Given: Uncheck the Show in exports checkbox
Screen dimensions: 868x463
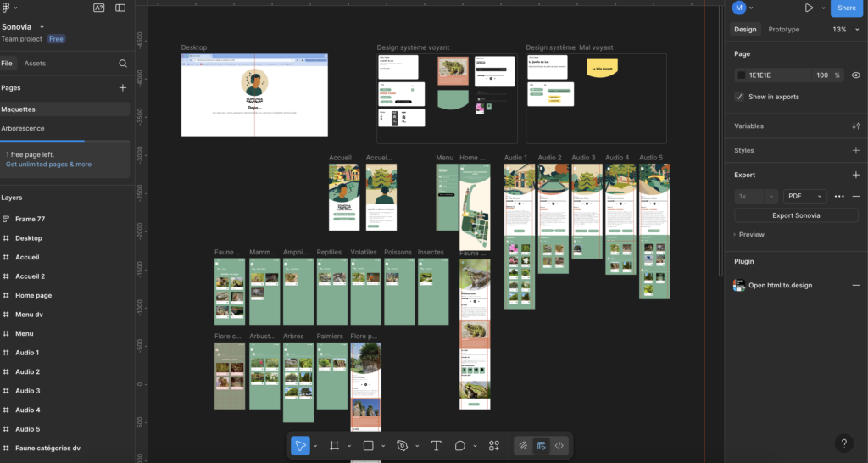Looking at the screenshot, I should coord(740,97).
